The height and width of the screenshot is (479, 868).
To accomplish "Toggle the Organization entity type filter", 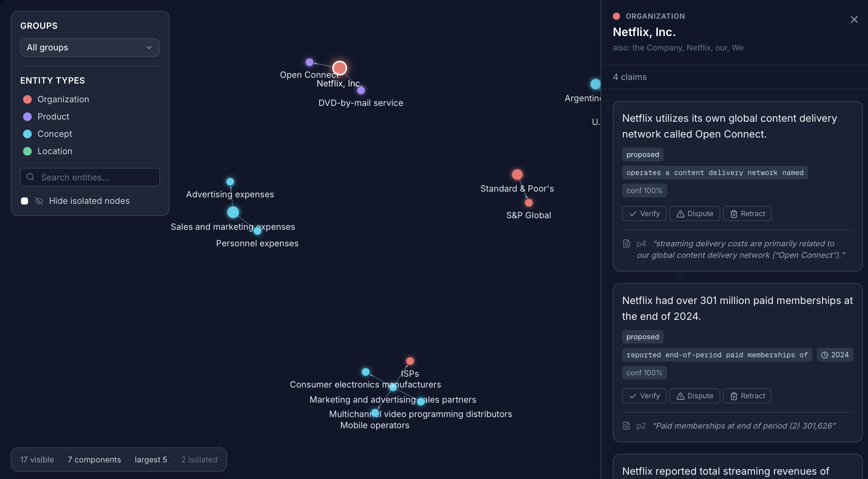I will [x=56, y=99].
